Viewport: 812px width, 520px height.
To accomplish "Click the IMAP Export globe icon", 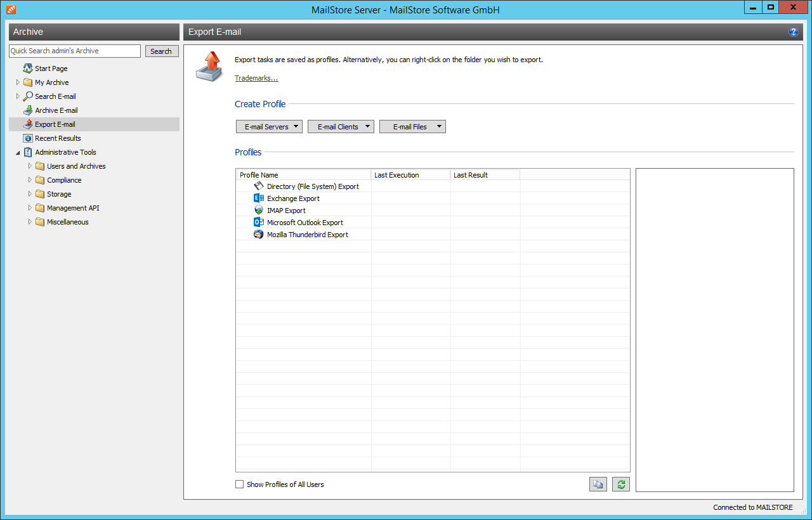I will click(x=258, y=210).
